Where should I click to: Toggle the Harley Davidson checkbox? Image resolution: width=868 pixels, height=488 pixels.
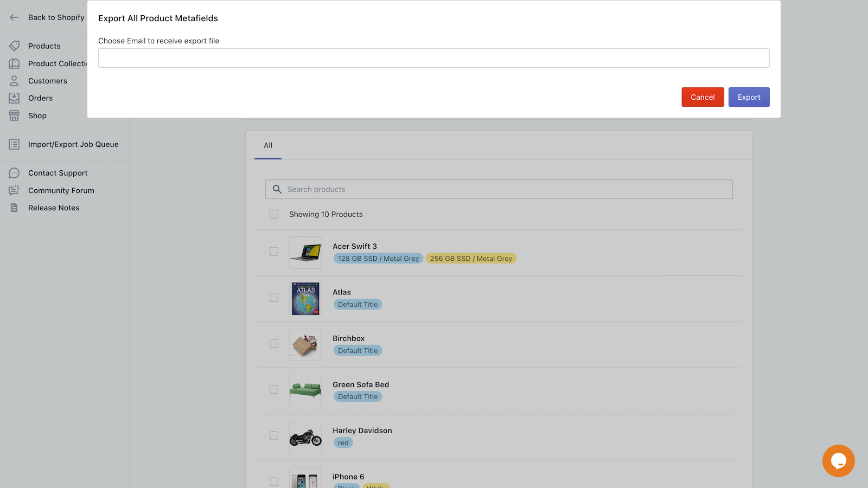coord(274,436)
